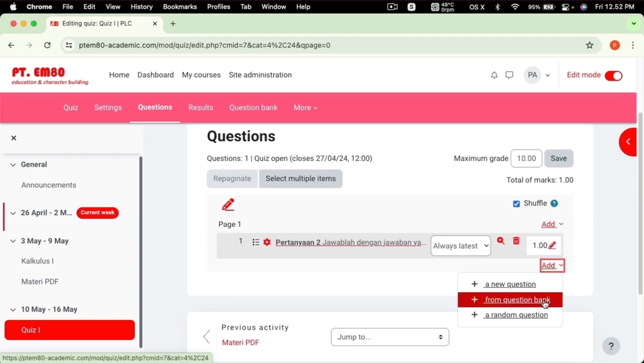Open Site administration link
Screen dimensions: 644x363
pyautogui.click(x=260, y=74)
